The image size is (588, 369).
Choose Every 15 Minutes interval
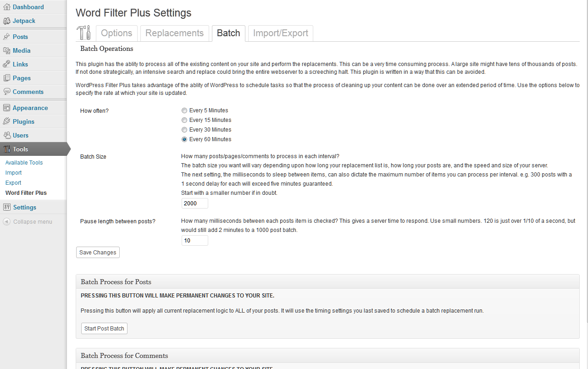pos(184,120)
